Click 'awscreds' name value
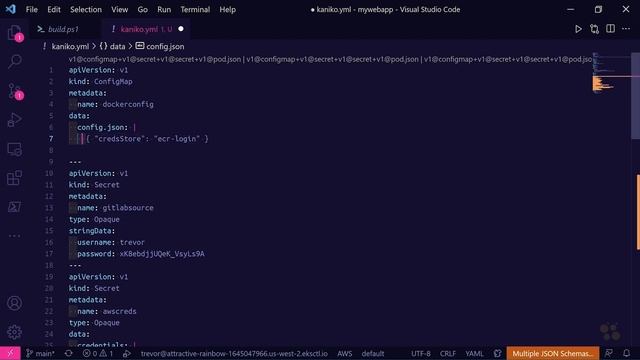Image resolution: width=640 pixels, height=360 pixels. 120,311
